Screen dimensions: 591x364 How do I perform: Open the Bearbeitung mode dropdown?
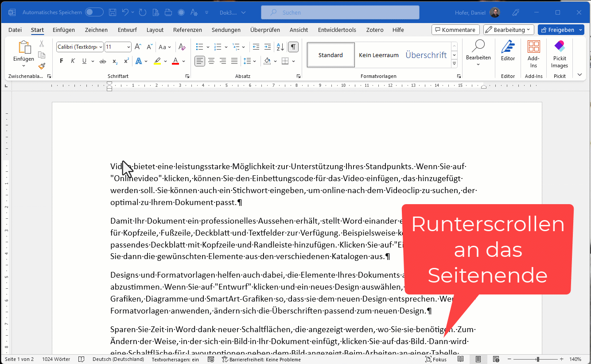pos(509,30)
